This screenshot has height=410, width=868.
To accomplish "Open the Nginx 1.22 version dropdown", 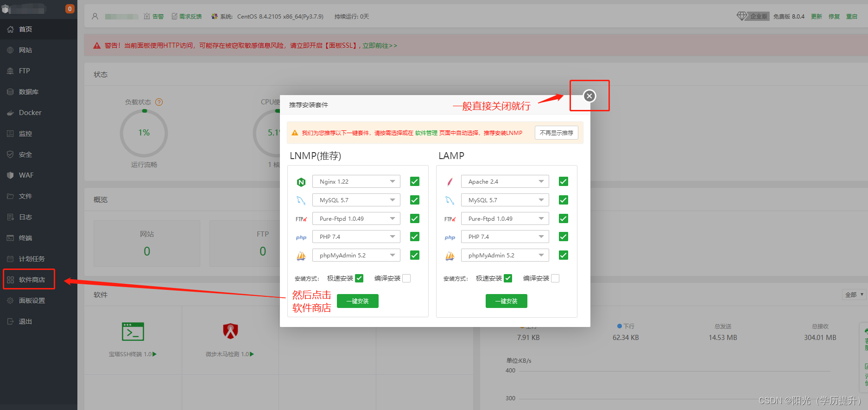I will point(356,181).
